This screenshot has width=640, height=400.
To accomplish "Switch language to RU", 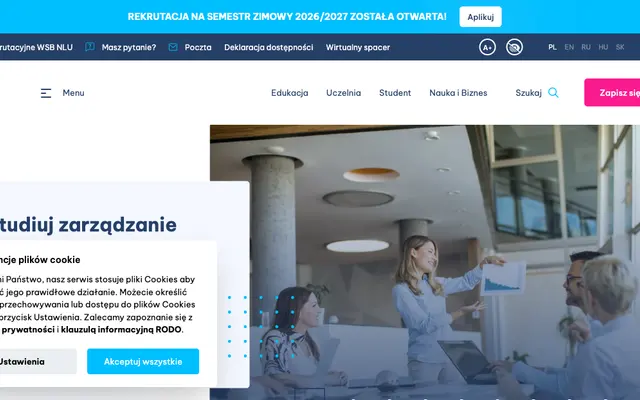I will (586, 47).
